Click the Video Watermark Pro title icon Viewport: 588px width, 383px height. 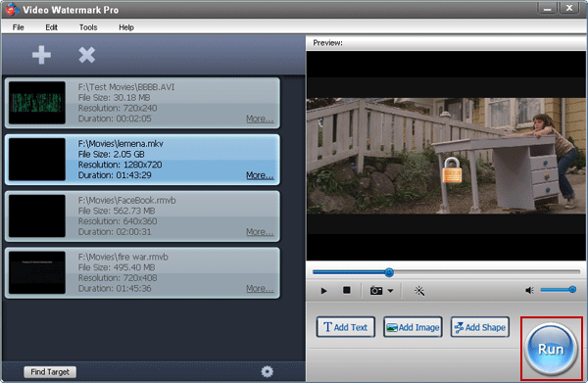click(x=13, y=9)
